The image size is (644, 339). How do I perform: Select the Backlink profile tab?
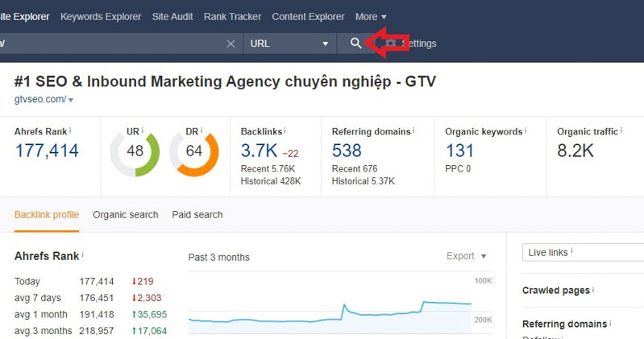(47, 215)
